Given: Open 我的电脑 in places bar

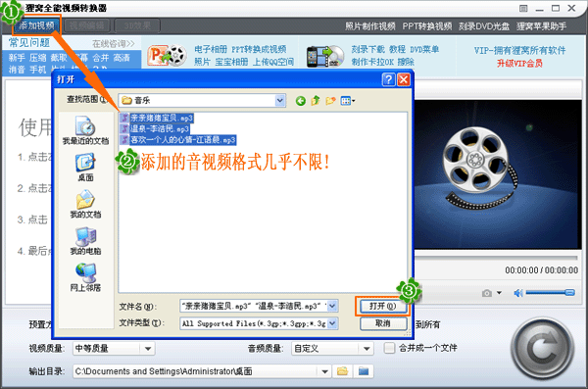Looking at the screenshot, I should (85, 240).
